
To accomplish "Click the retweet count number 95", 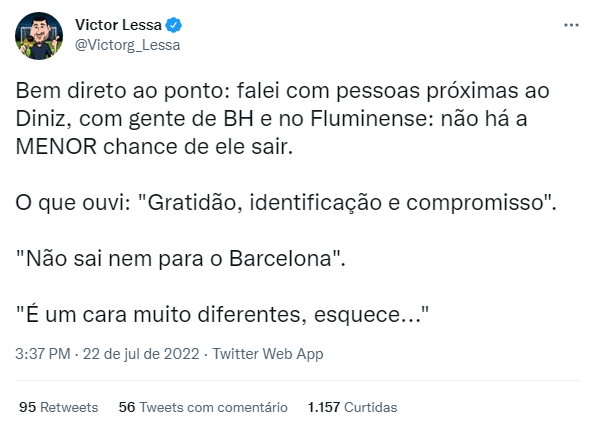I will pyautogui.click(x=27, y=407).
